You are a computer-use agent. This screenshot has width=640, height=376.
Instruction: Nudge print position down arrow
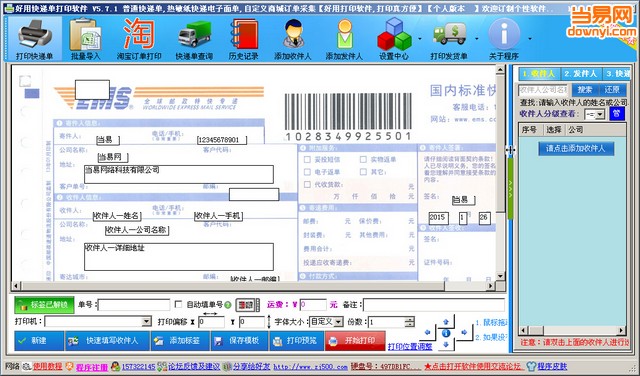click(x=446, y=344)
